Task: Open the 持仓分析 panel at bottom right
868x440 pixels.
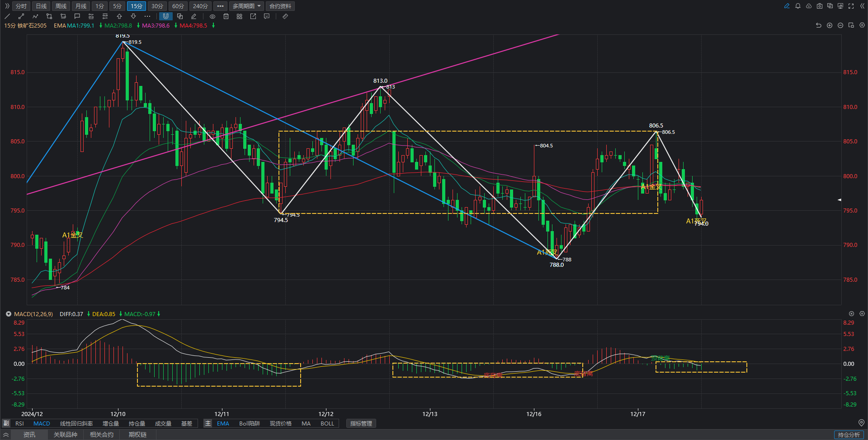Action: click(849, 435)
